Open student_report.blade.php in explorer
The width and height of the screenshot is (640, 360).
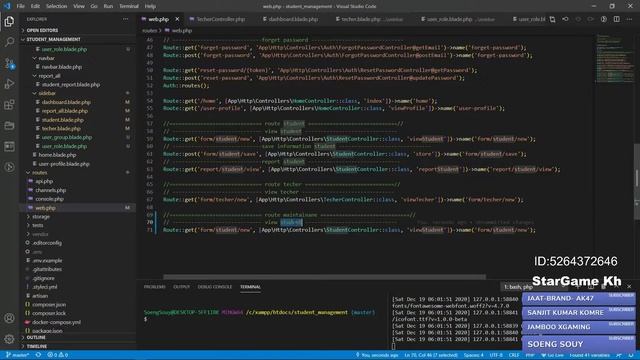[71, 84]
